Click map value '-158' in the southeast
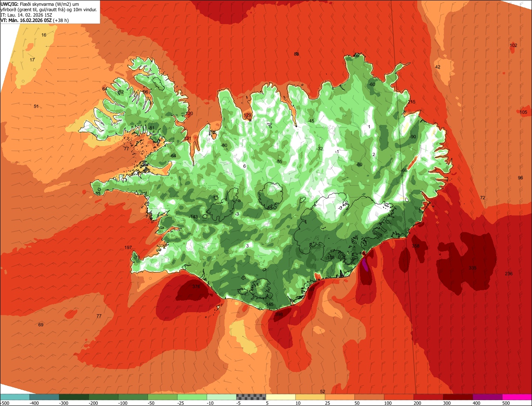 [330, 258]
